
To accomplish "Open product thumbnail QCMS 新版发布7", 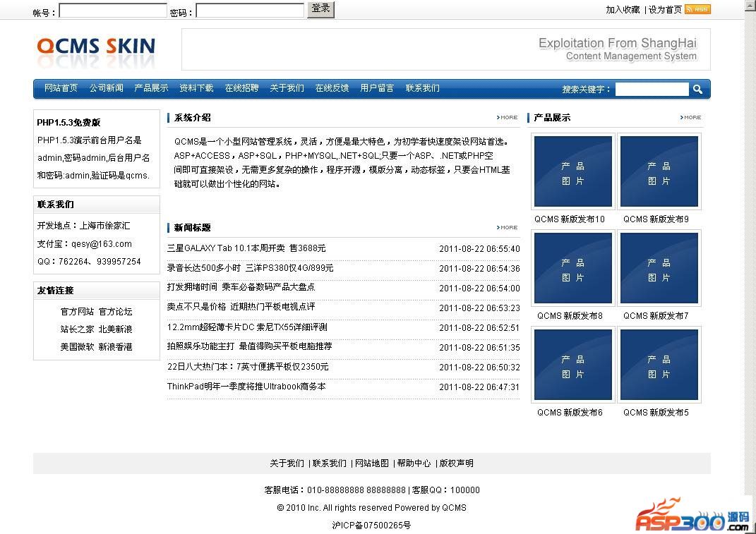I will 659,268.
